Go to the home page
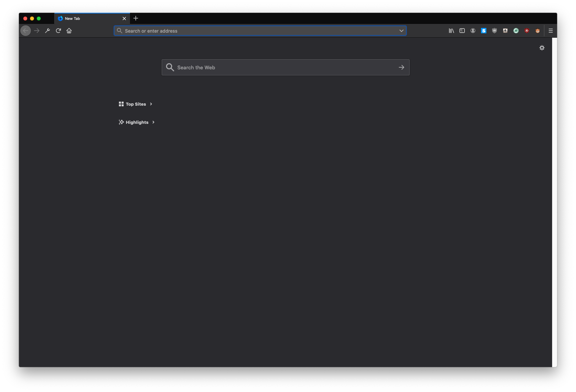The width and height of the screenshot is (576, 392). pyautogui.click(x=69, y=31)
